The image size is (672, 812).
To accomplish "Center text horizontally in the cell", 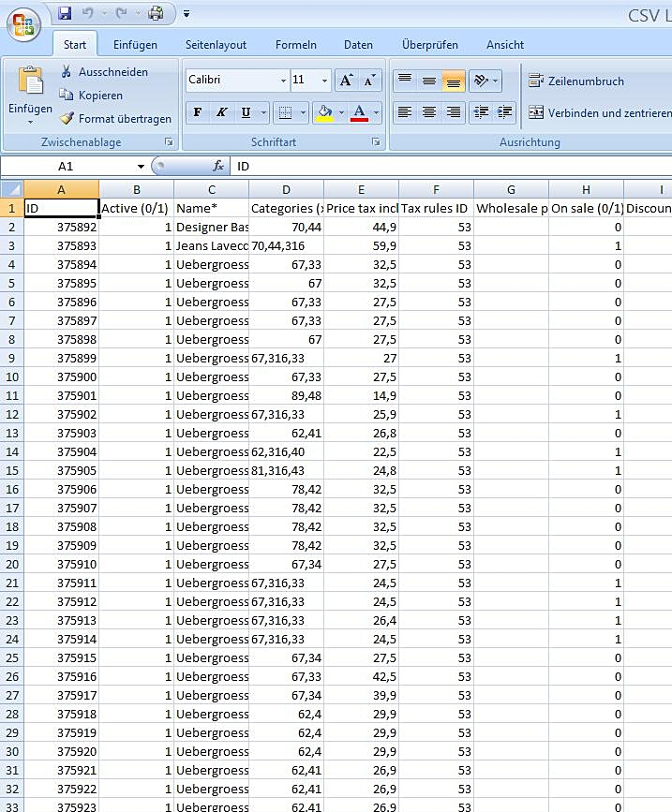I will [429, 112].
